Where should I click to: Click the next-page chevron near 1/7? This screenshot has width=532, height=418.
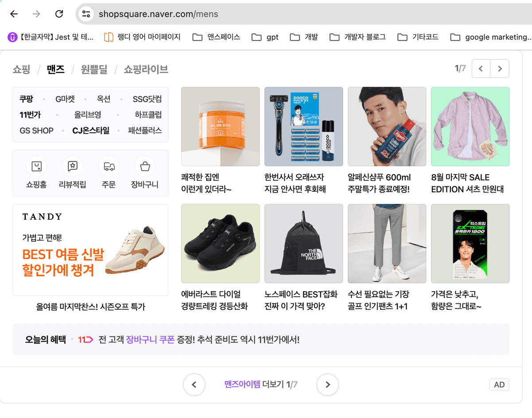[499, 69]
